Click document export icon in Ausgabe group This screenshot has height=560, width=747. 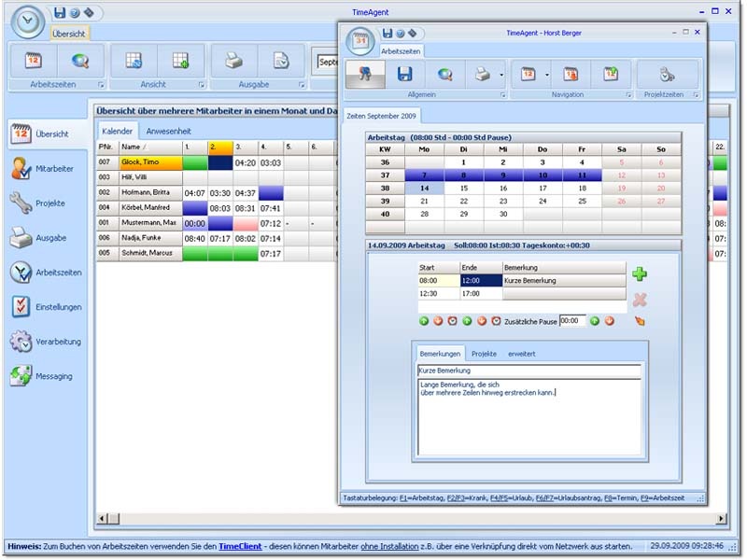pos(281,61)
